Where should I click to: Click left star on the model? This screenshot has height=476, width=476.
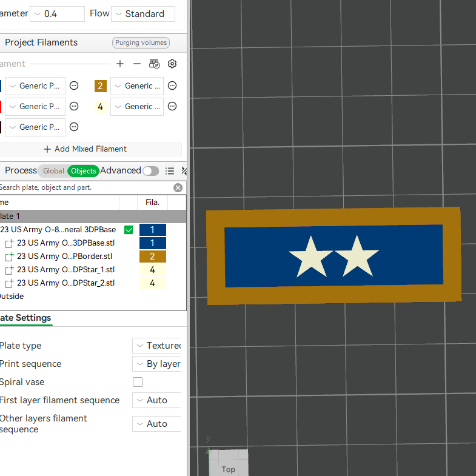pyautogui.click(x=311, y=259)
